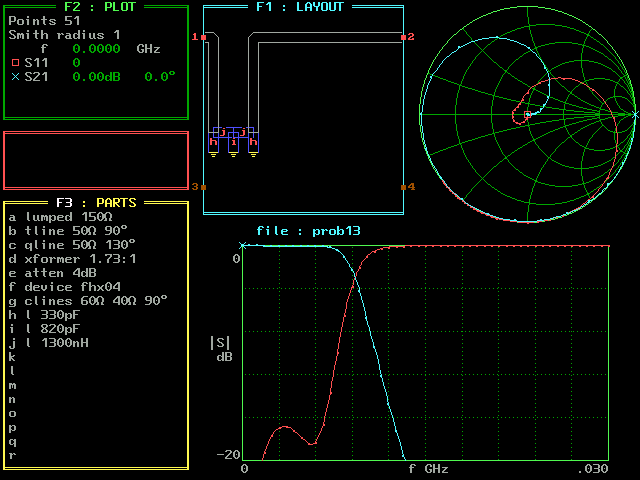
Task: Select part f 'device fhx04'
Action: pyautogui.click(x=64, y=287)
